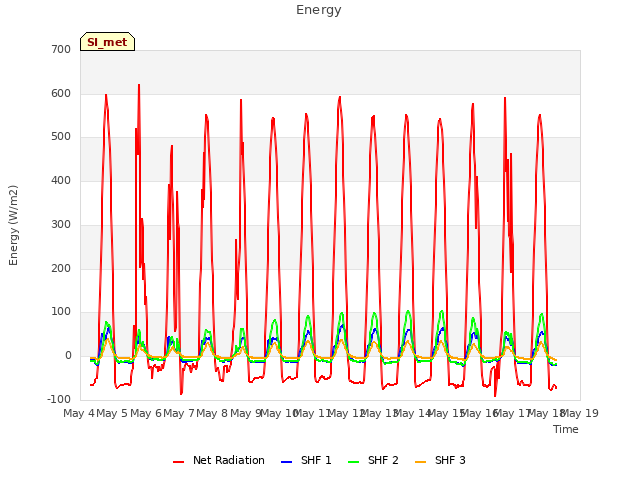The width and height of the screenshot is (640, 480).
Task: Click the 600 y-axis tick label
Action: [61, 93]
